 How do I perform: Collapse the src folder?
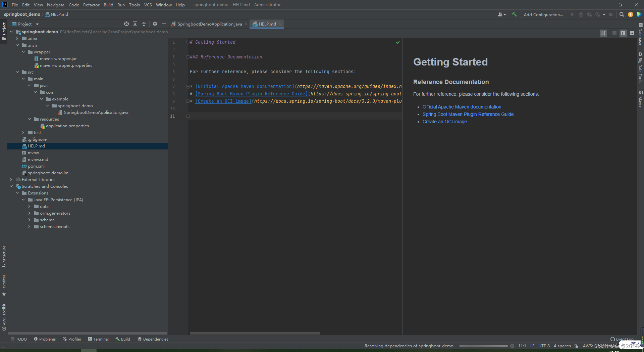click(17, 72)
